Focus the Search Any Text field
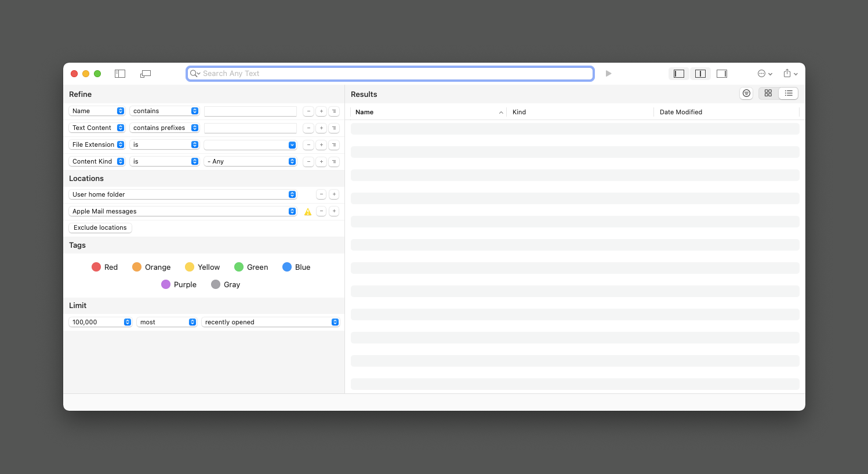This screenshot has height=474, width=868. point(390,74)
